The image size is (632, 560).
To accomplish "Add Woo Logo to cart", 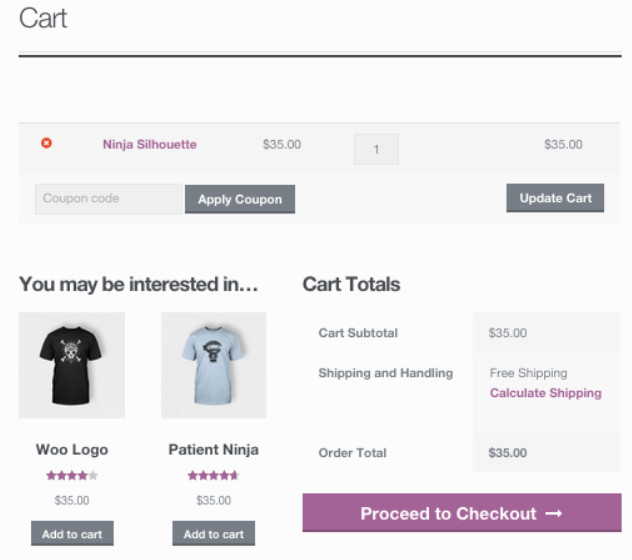I will pos(72,534).
